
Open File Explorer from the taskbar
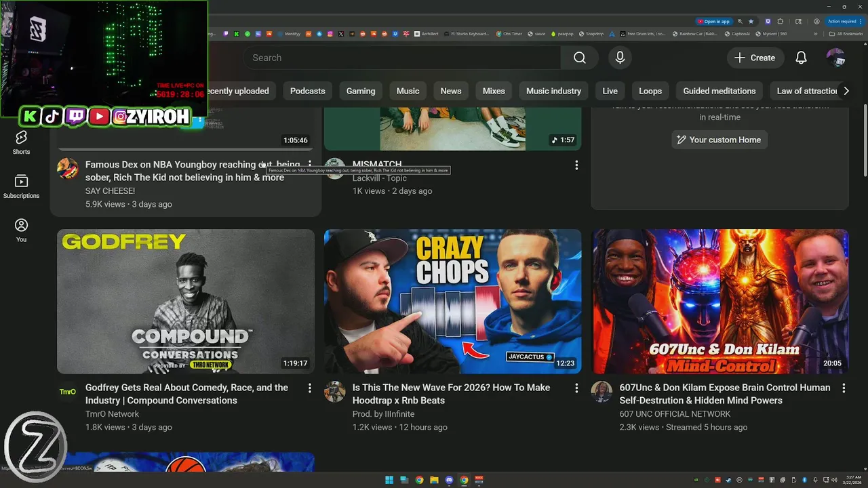pyautogui.click(x=434, y=480)
